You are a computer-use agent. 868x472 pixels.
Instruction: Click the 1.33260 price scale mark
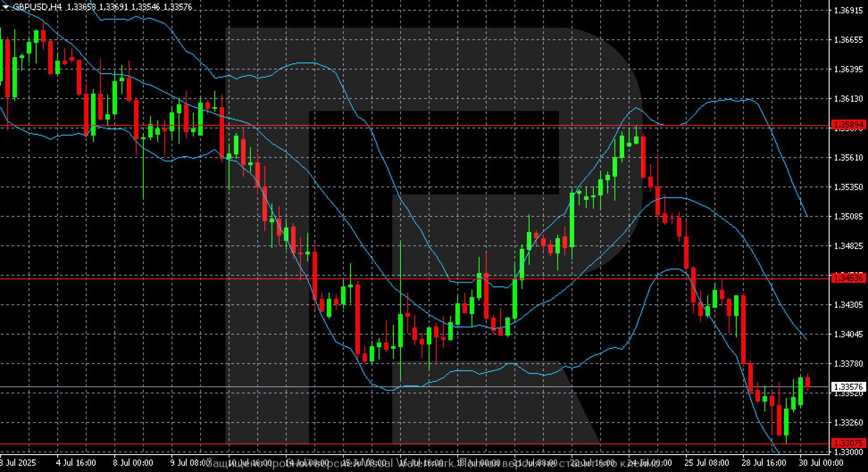848,422
